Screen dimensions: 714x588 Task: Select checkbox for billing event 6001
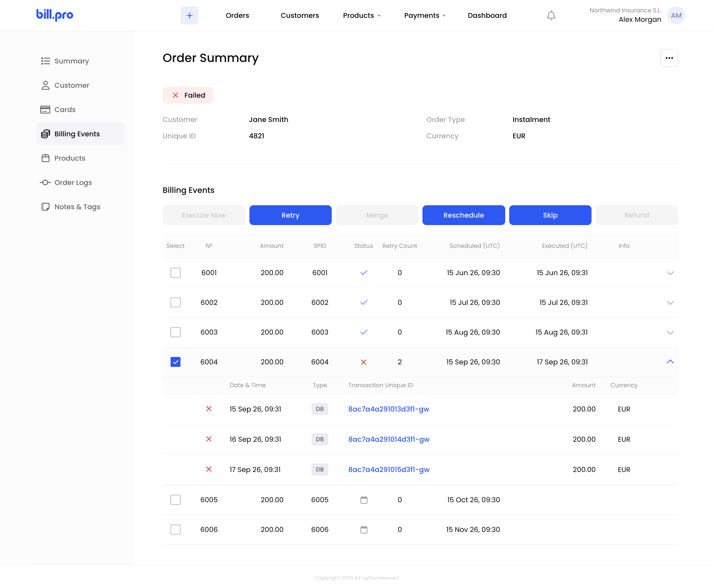click(x=176, y=273)
